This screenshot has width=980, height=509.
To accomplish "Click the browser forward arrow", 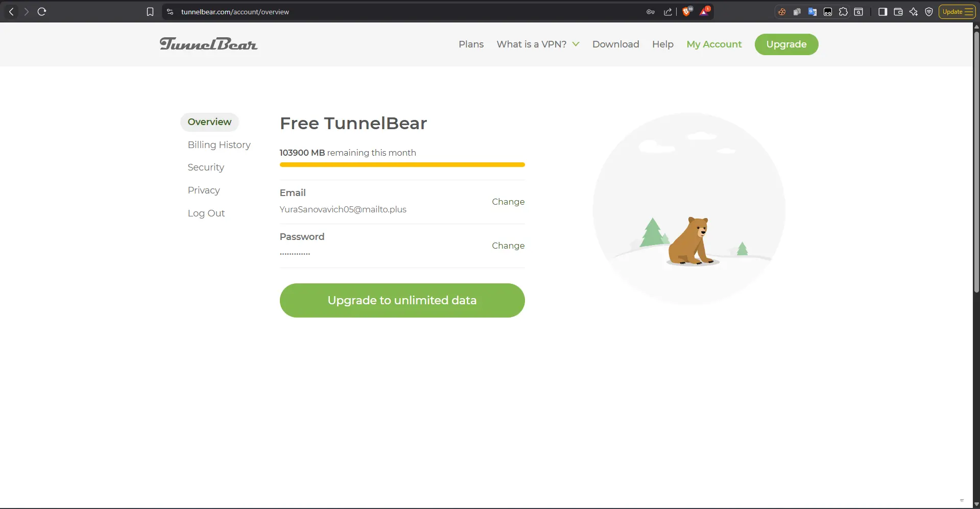I will tap(27, 12).
